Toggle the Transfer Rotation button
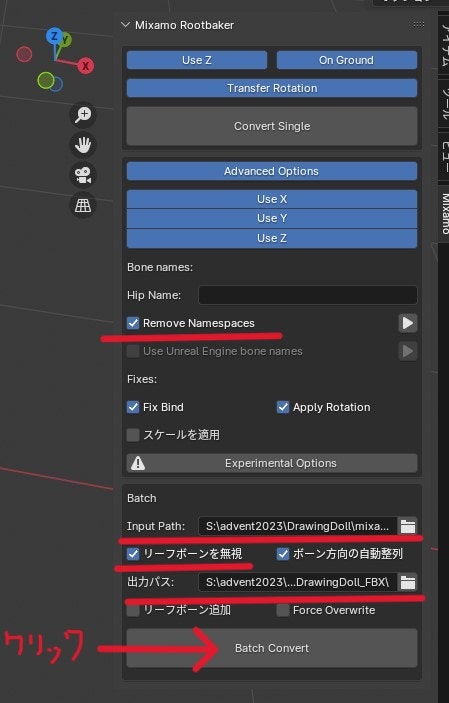 (x=272, y=88)
